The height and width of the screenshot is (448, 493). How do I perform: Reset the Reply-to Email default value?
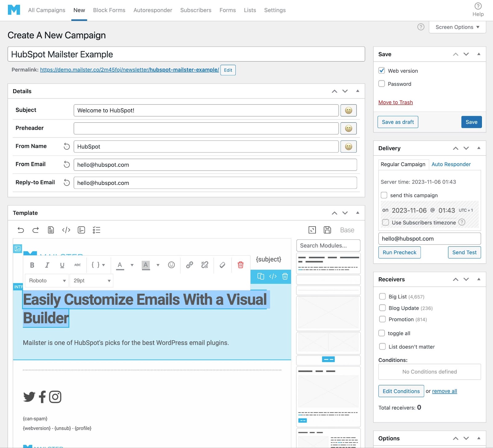coord(67,183)
